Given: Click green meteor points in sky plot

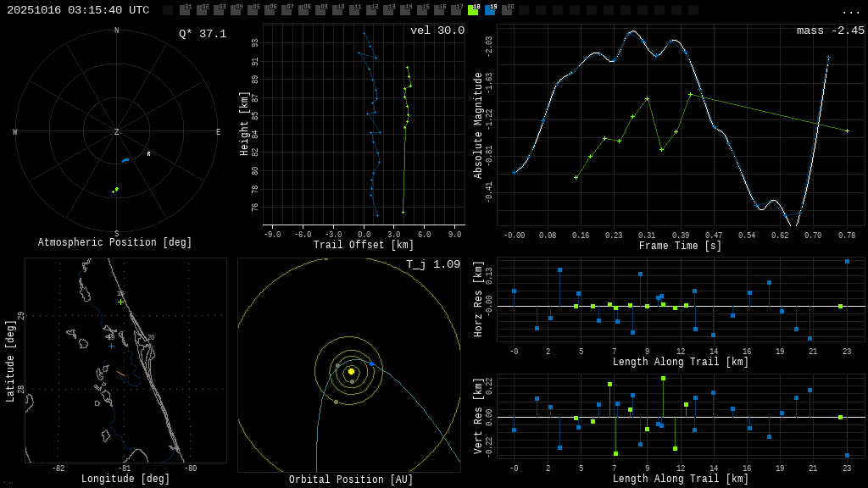Looking at the screenshot, I should click(x=115, y=190).
